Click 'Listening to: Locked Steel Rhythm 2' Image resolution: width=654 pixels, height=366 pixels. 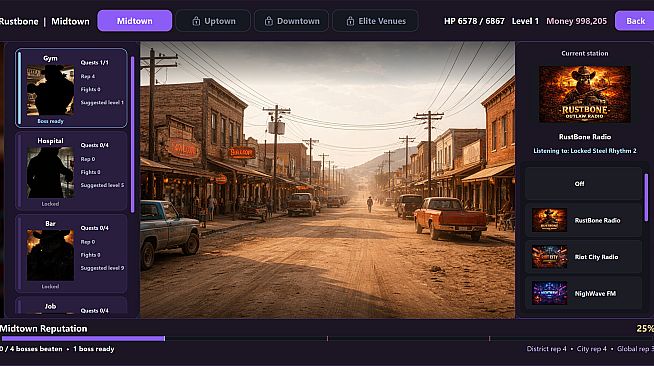[x=585, y=151]
